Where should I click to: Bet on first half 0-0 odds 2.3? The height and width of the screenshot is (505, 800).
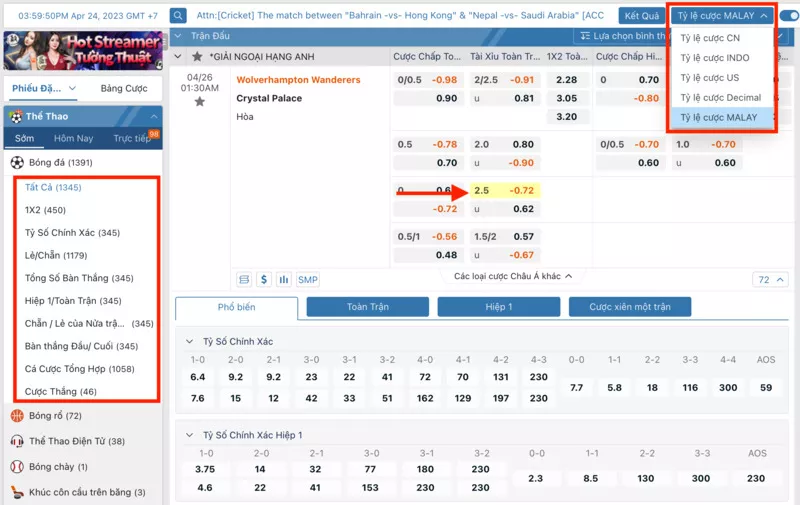click(x=535, y=478)
